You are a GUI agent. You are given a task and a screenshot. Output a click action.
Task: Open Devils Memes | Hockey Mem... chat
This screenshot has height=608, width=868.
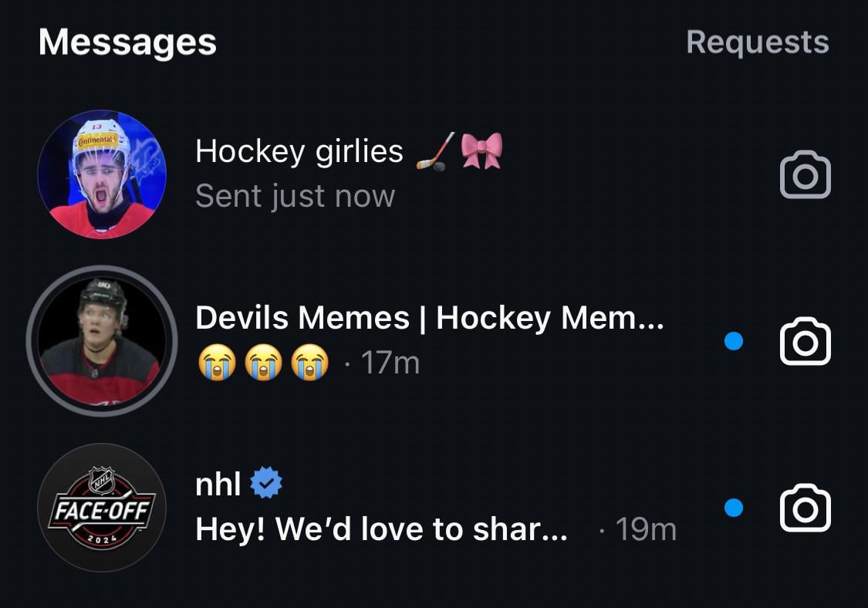click(429, 317)
